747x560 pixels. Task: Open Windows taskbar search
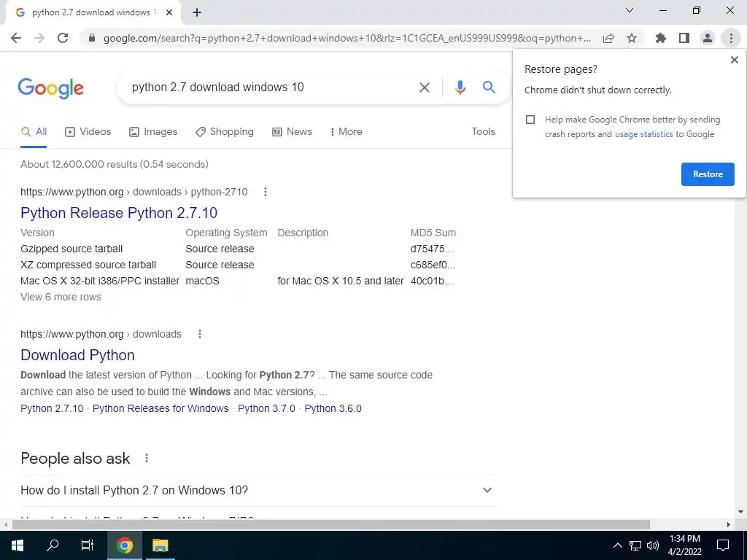tap(53, 545)
